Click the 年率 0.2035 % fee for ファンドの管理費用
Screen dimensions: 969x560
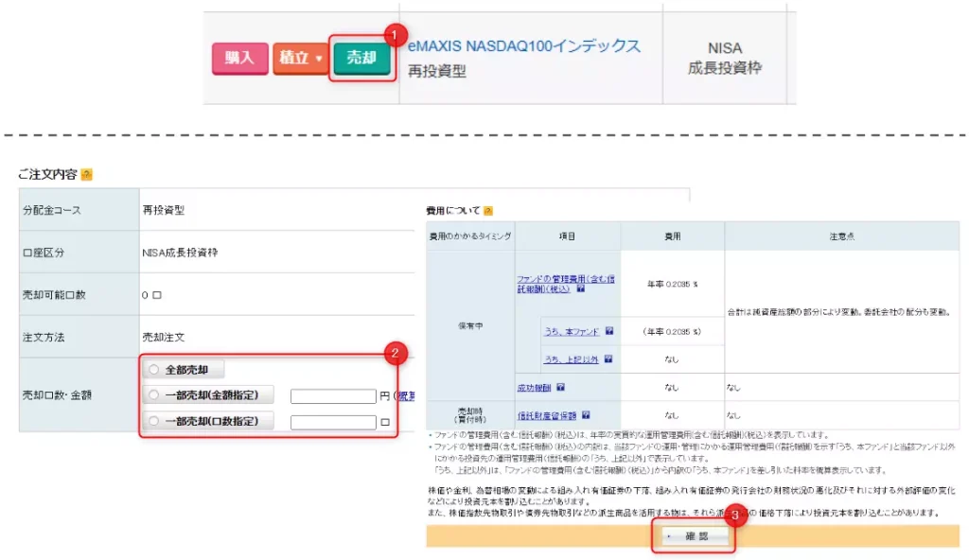click(673, 285)
